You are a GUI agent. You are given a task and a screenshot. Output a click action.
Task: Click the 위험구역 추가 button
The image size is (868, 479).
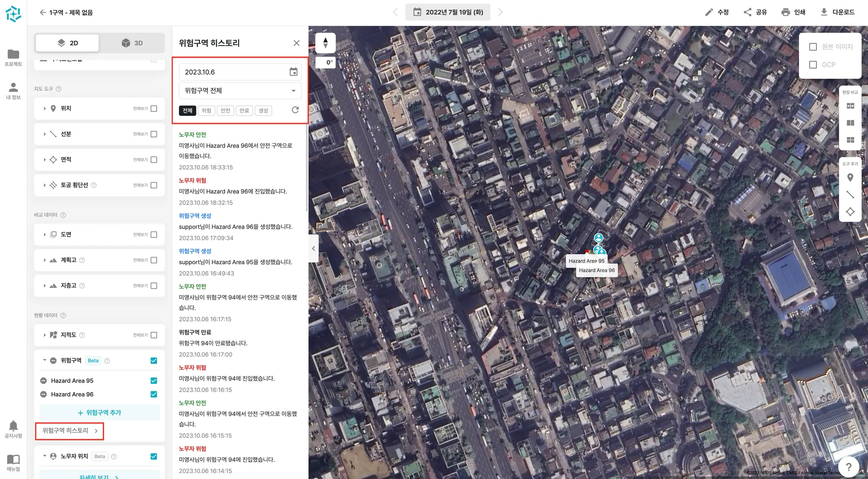(x=100, y=413)
